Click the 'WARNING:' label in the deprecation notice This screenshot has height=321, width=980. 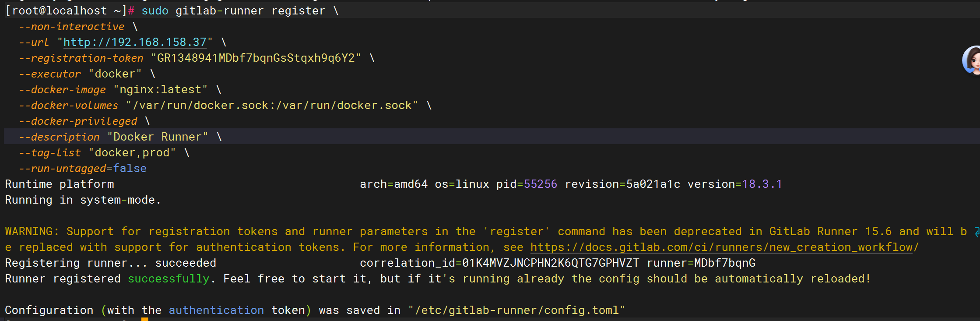32,232
